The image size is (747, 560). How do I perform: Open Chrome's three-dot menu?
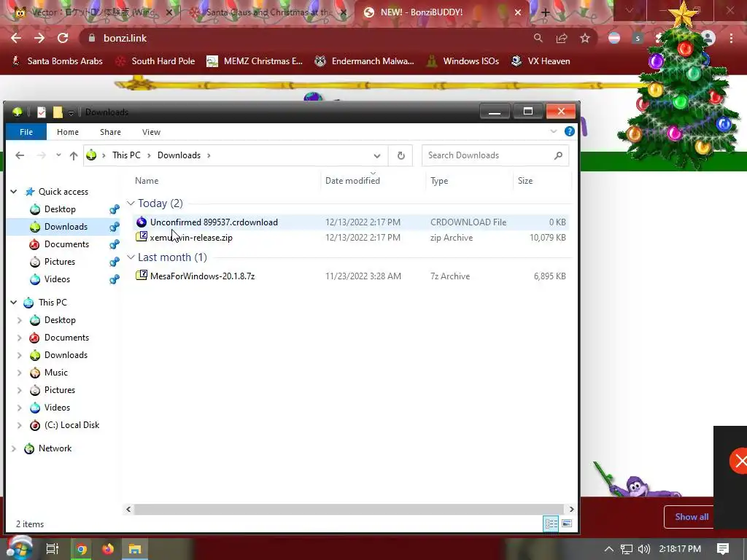[731, 38]
